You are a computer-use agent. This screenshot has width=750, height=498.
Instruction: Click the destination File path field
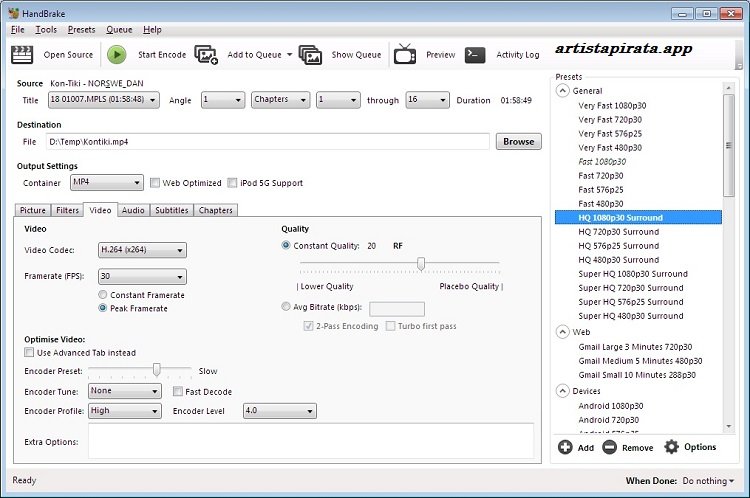coord(268,142)
